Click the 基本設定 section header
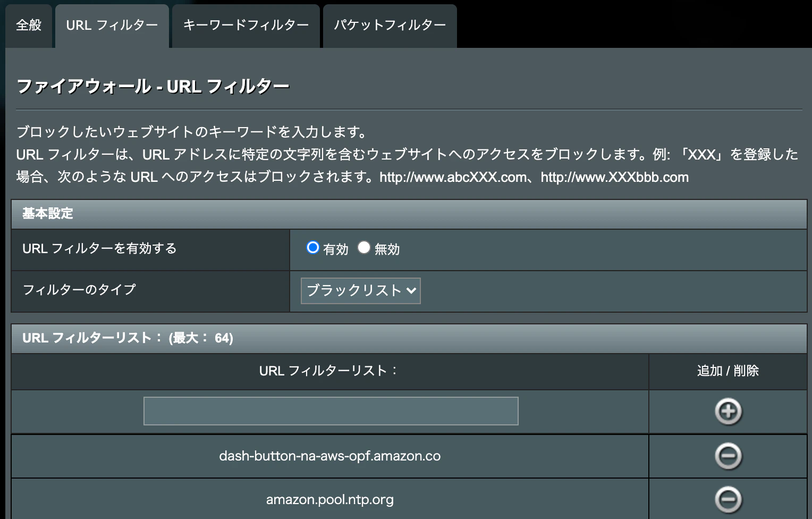Screen dimensions: 812x519 pyautogui.click(x=409, y=214)
